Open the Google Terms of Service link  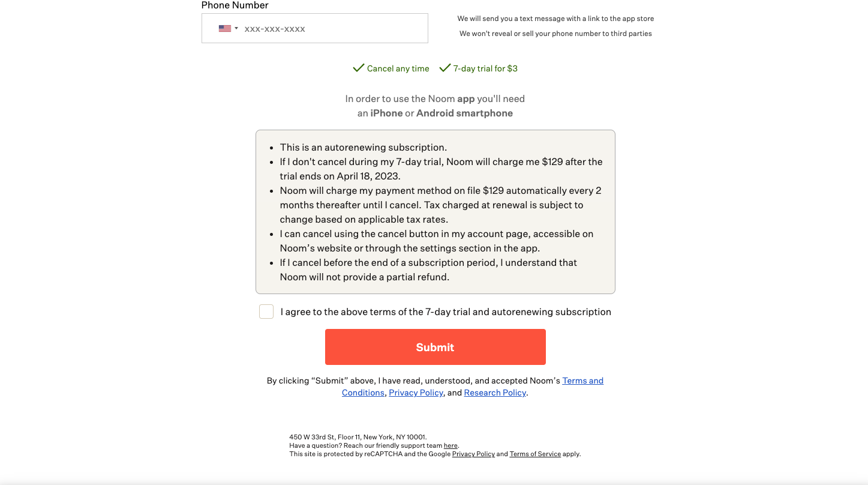pos(535,454)
